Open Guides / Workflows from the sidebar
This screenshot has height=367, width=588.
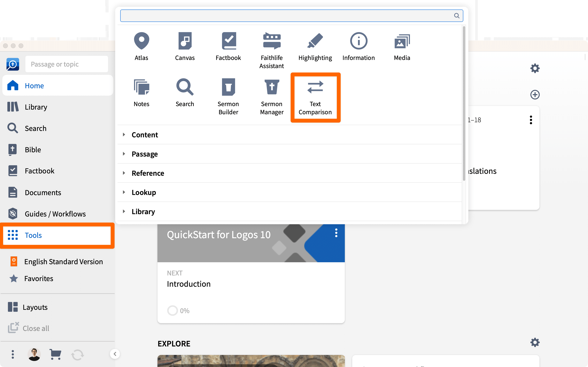58,214
